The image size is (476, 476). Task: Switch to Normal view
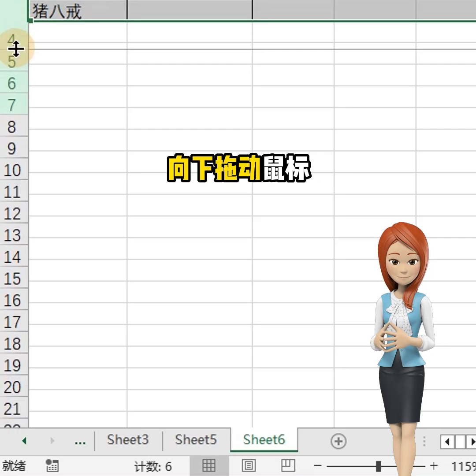point(209,465)
